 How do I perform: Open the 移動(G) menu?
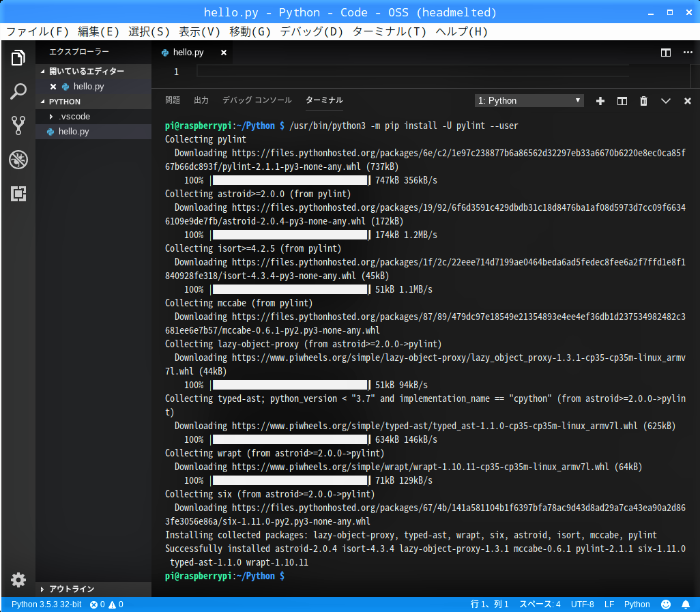250,31
